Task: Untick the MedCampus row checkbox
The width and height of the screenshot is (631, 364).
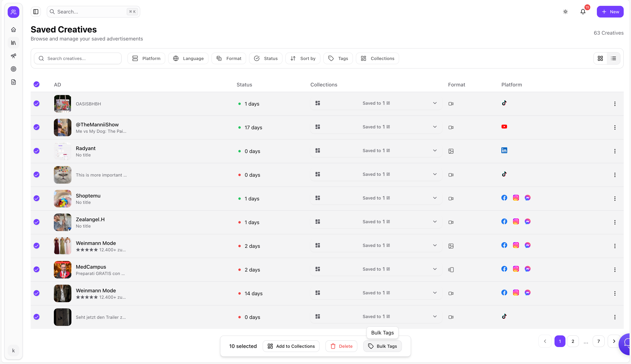Action: coord(37,270)
